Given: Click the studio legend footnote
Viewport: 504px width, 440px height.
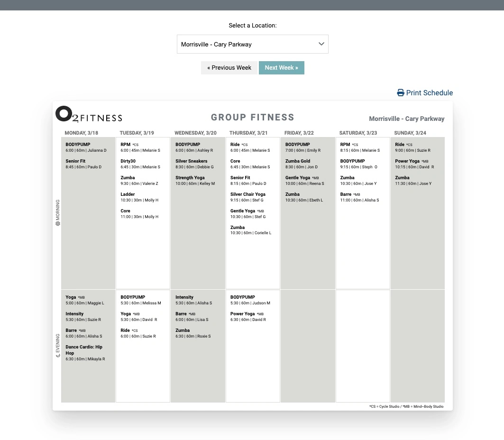Looking at the screenshot, I should click(x=406, y=407).
